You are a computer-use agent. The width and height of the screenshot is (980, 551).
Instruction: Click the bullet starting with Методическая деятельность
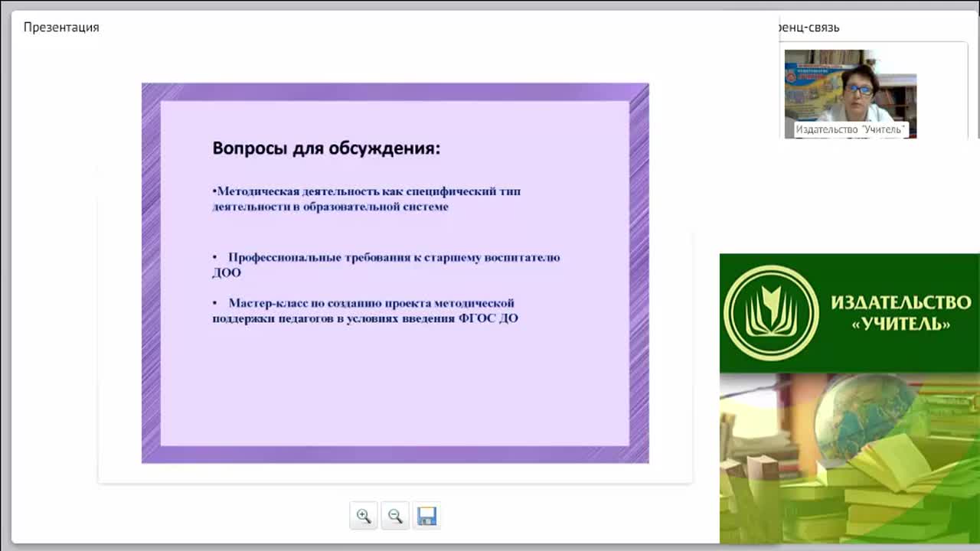[x=366, y=199]
